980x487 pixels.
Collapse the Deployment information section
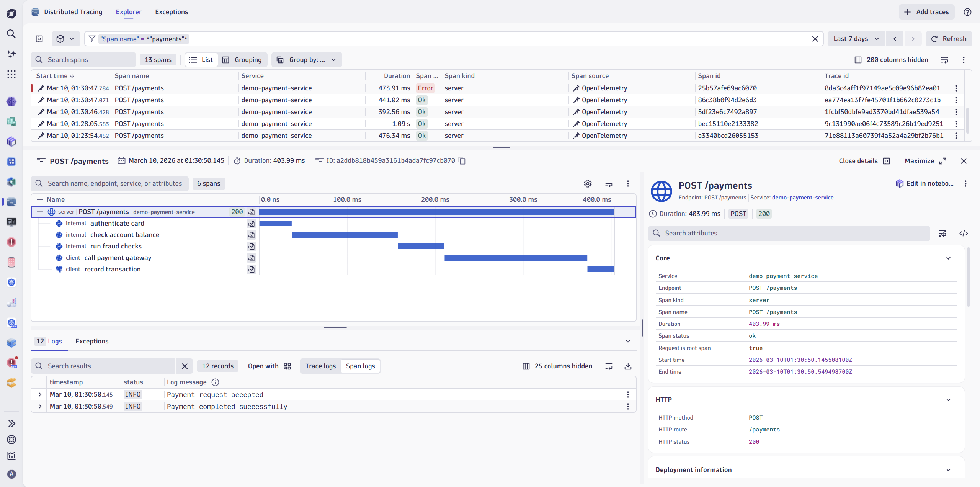948,470
